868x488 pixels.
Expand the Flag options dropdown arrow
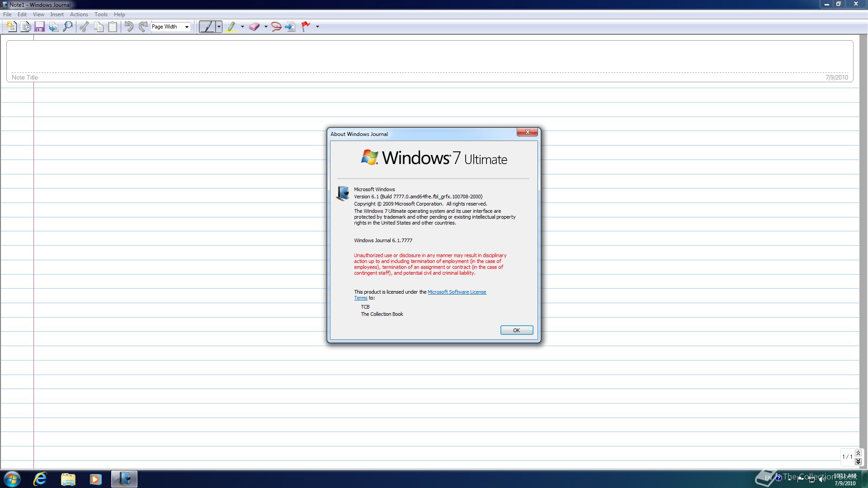click(317, 27)
